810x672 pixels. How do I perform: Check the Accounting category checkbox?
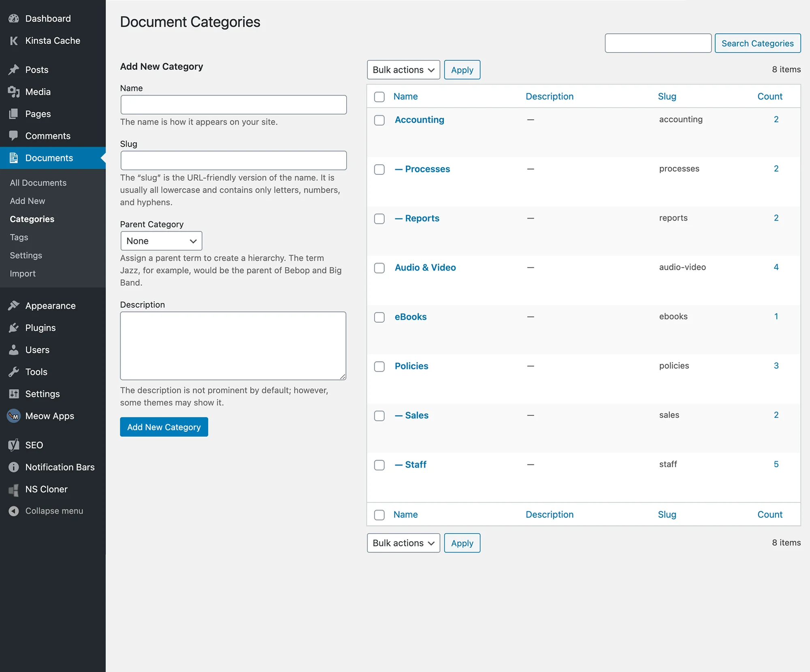tap(379, 120)
